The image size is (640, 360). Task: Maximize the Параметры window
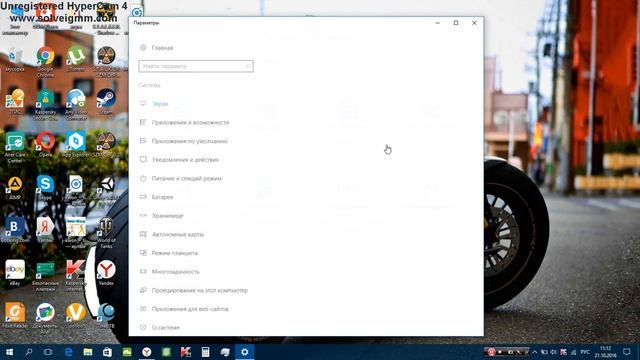pos(456,23)
